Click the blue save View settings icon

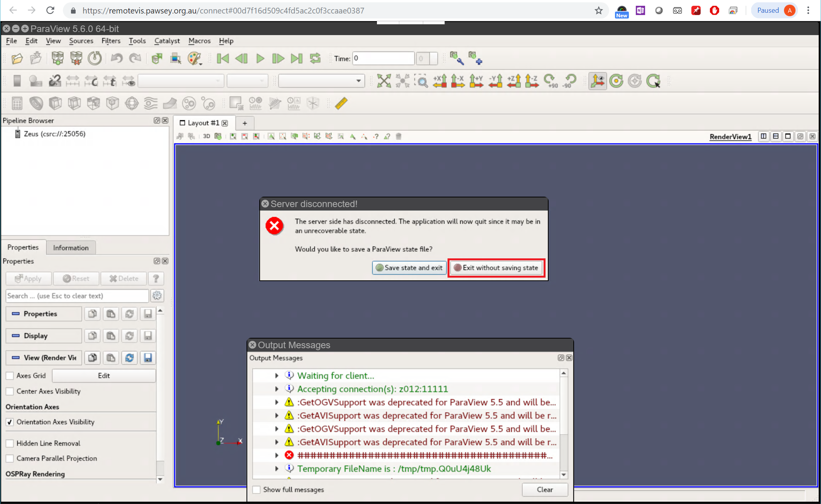pyautogui.click(x=148, y=358)
